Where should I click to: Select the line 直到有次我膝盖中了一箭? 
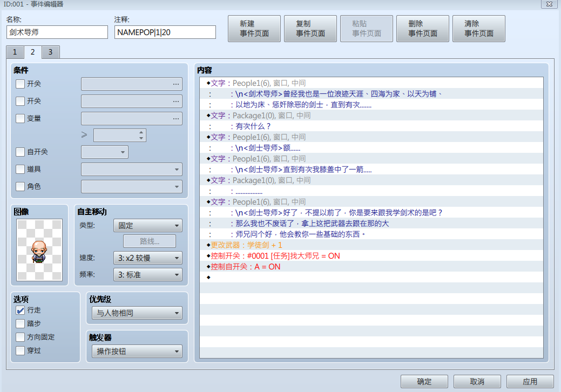[x=371, y=170]
